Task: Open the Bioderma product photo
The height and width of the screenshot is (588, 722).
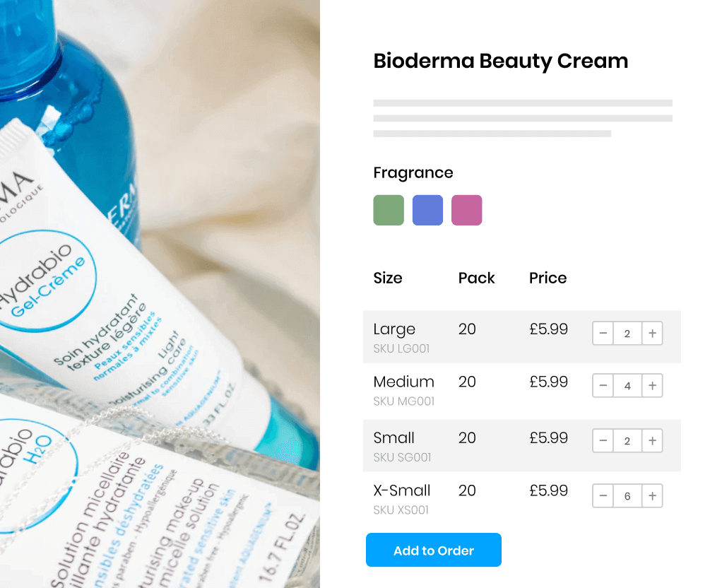Action: pyautogui.click(x=160, y=294)
